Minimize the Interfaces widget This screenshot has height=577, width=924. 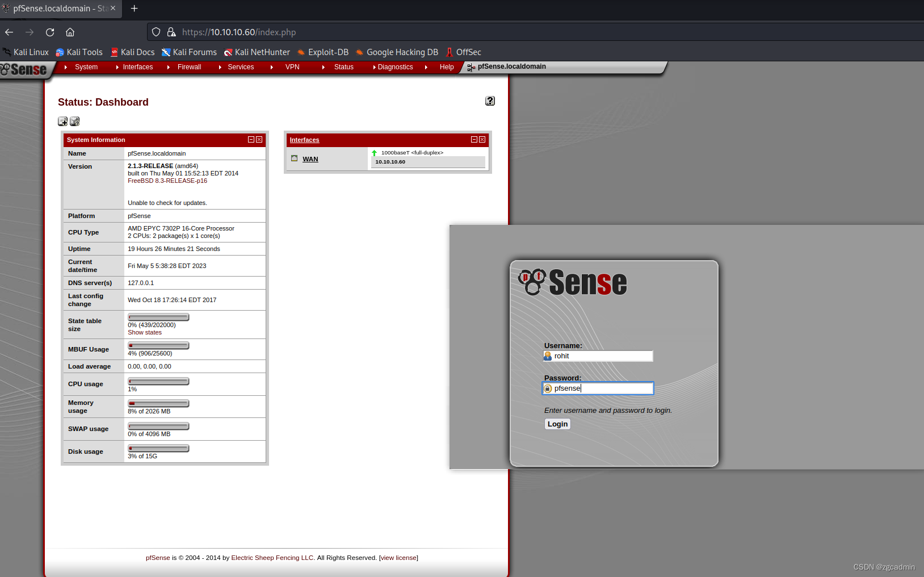pos(474,140)
